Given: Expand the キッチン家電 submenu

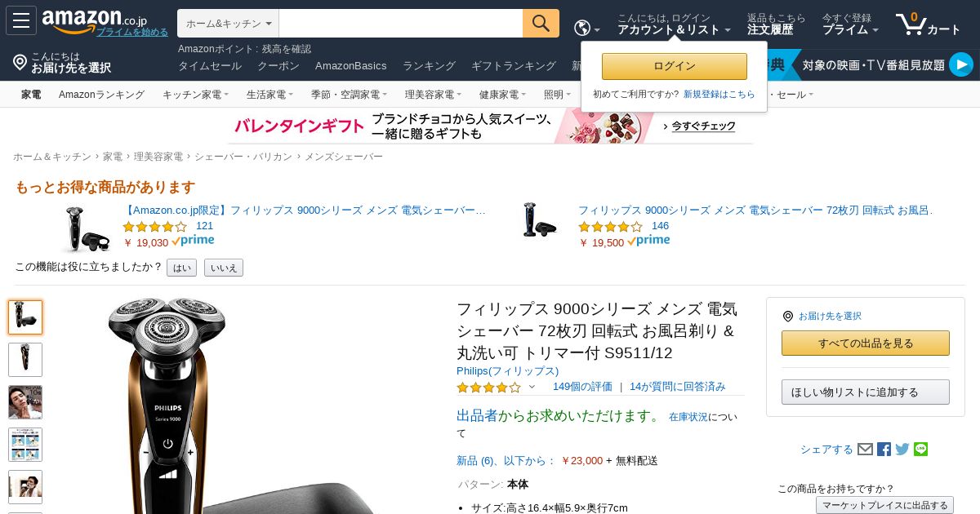Looking at the screenshot, I should (x=195, y=95).
